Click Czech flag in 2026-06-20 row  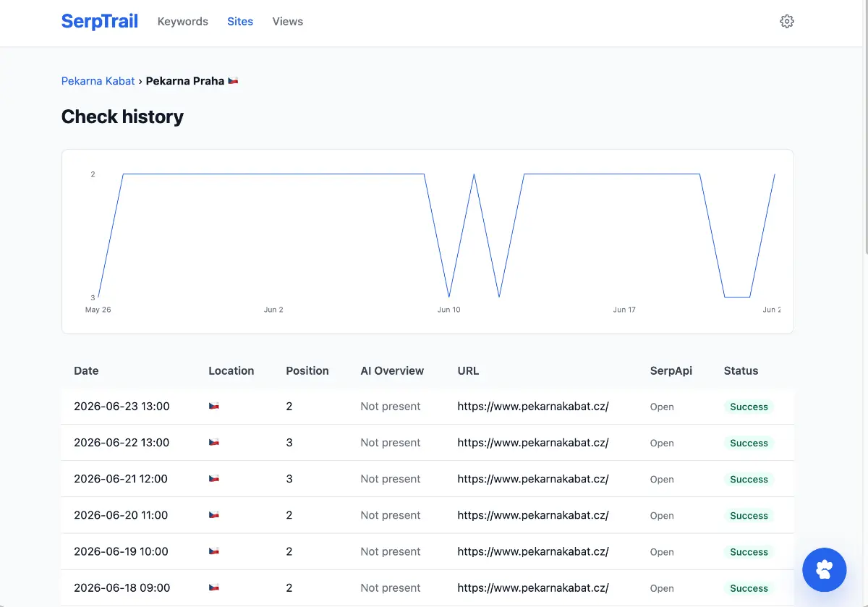click(x=214, y=515)
